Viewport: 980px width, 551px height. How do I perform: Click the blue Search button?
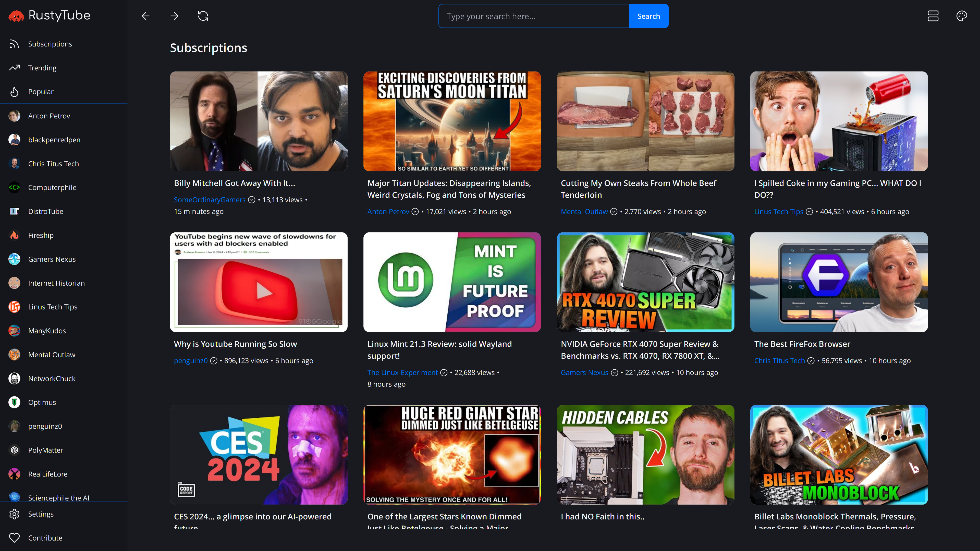(649, 16)
